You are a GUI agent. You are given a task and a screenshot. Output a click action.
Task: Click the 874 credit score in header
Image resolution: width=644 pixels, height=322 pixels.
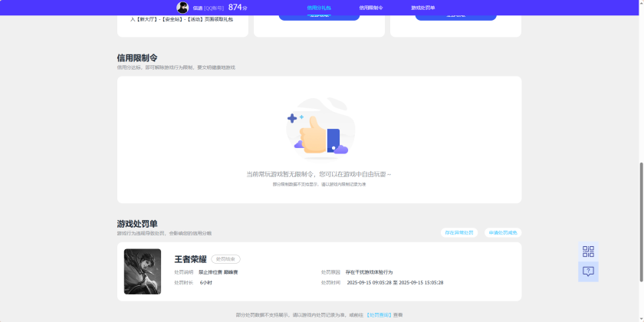tap(235, 8)
